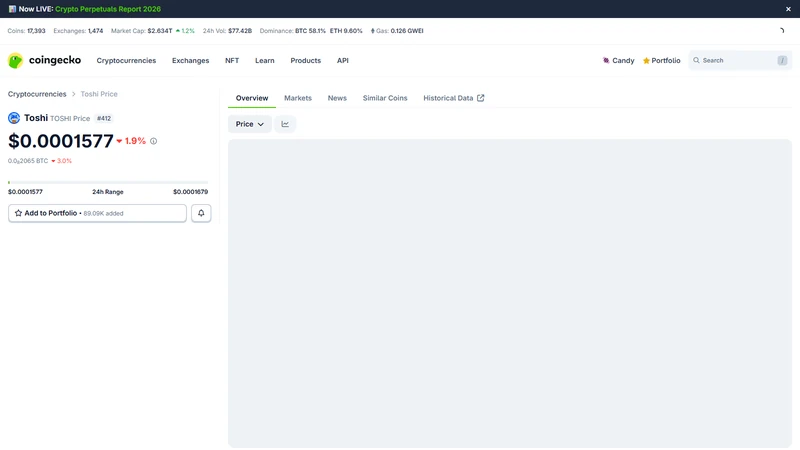800x450 pixels.
Task: Switch to the Similar Coins tab
Action: click(385, 98)
